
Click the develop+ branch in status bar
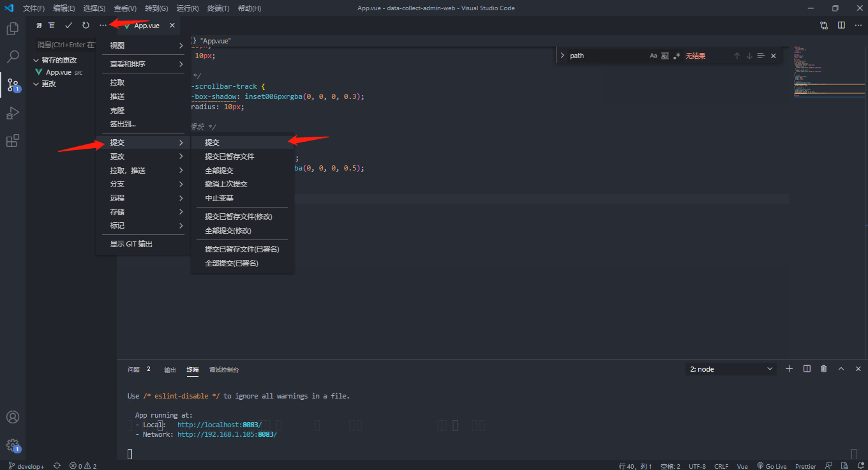coord(27,466)
